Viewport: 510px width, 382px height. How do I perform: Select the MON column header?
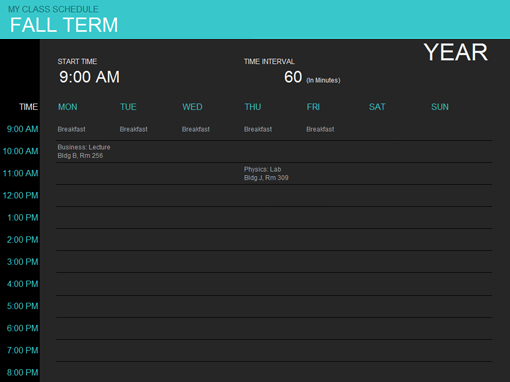point(68,107)
